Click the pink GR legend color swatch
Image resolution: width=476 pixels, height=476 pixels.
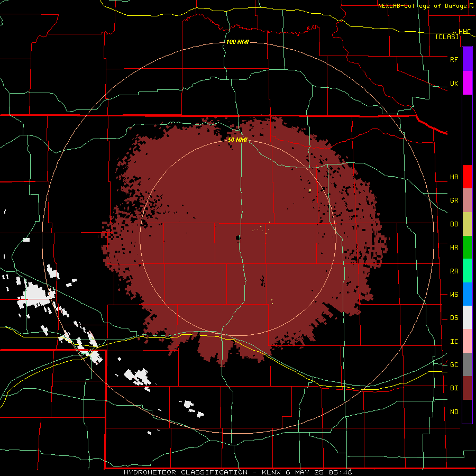[x=467, y=200]
